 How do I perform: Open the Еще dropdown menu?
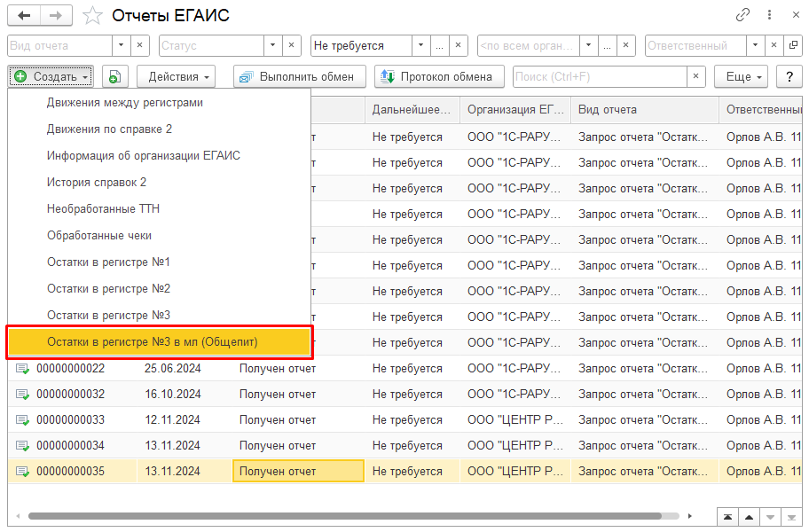click(743, 77)
